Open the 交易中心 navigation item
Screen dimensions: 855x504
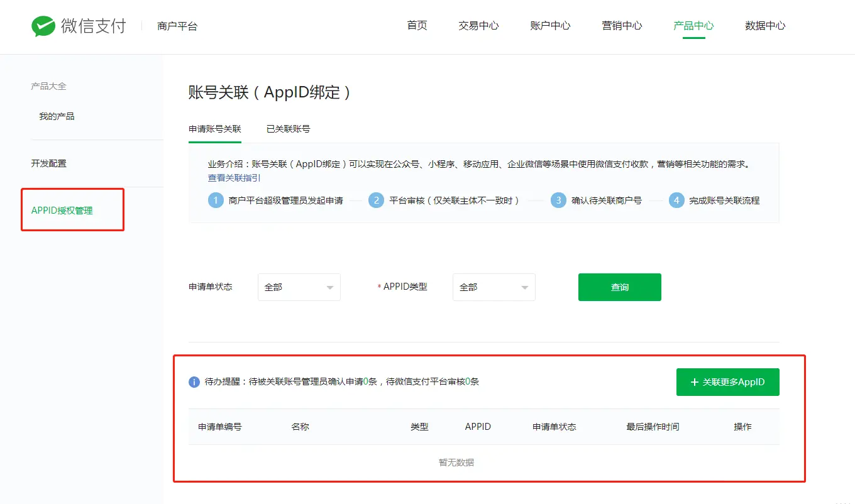[x=478, y=26]
